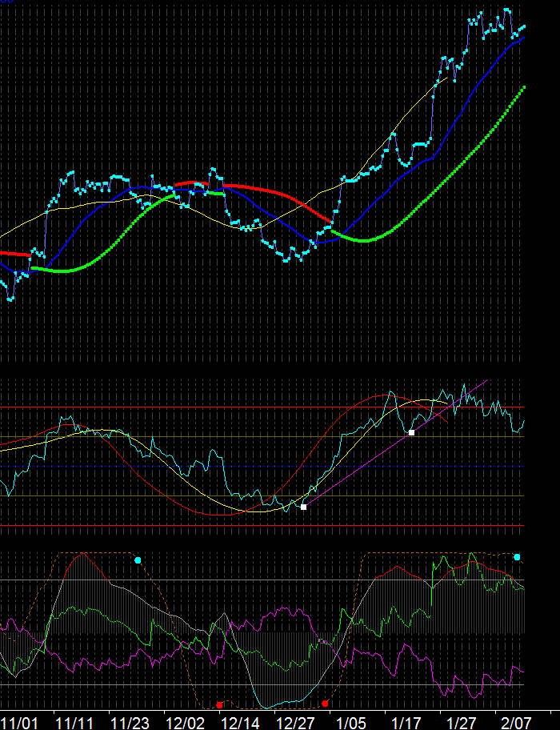Click the cyan dot near 2/07 in bottom panel
The image size is (560, 730).
coord(517,557)
